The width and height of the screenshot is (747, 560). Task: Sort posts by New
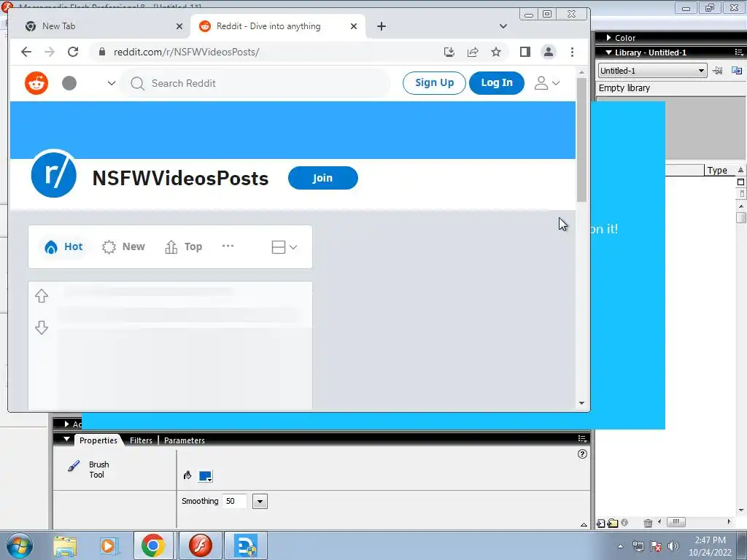(123, 246)
